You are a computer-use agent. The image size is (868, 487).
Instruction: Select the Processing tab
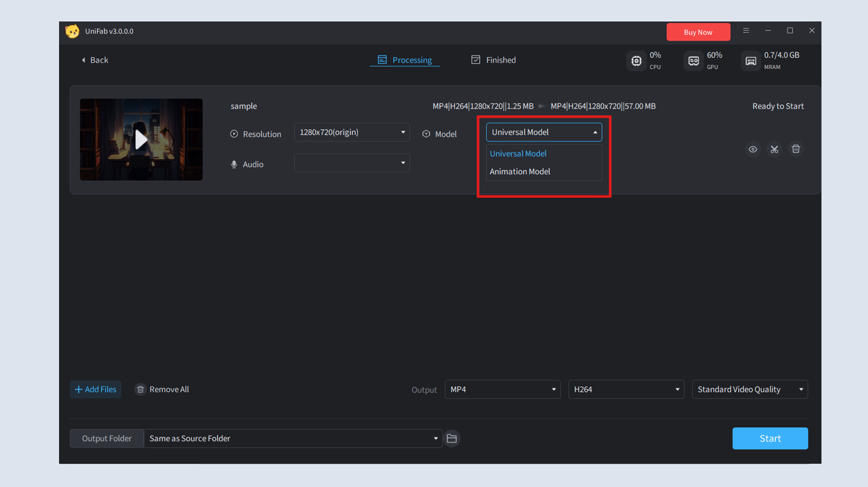[405, 60]
